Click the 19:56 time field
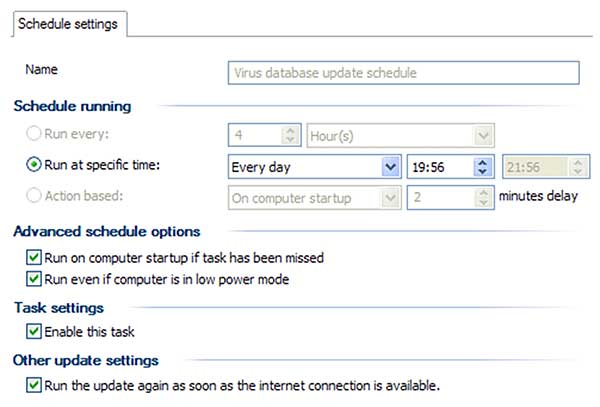This screenshot has width=600, height=407. click(x=440, y=166)
